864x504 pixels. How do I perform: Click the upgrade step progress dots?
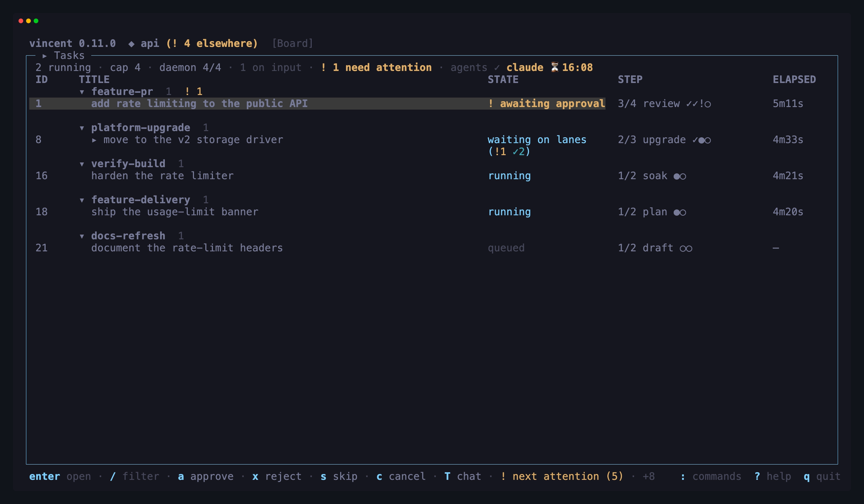tap(702, 140)
